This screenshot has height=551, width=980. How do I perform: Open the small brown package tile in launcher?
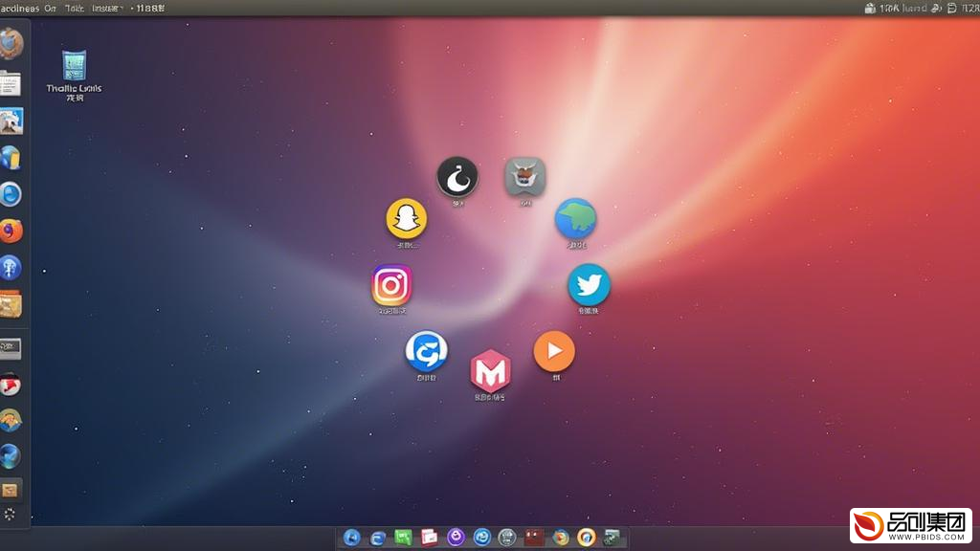pos(11,490)
